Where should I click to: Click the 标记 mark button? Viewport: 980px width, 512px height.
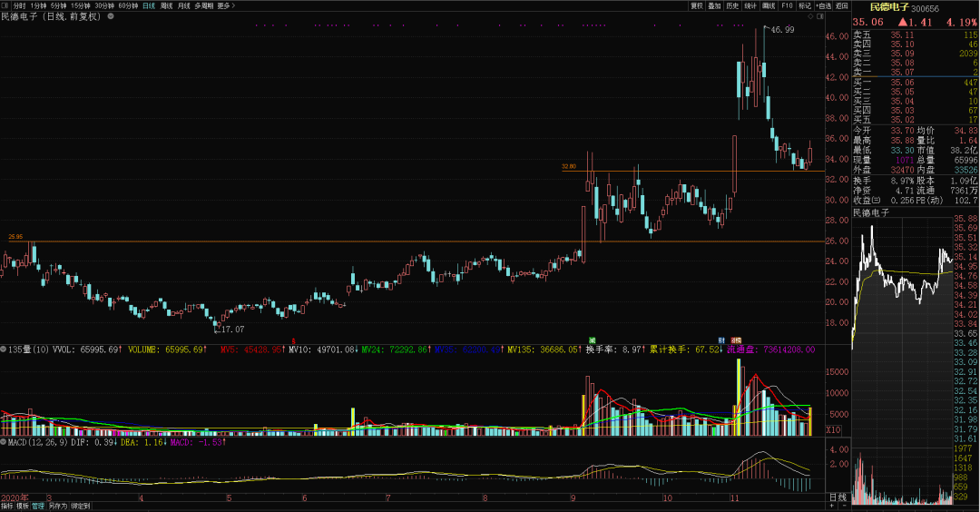[804, 5]
